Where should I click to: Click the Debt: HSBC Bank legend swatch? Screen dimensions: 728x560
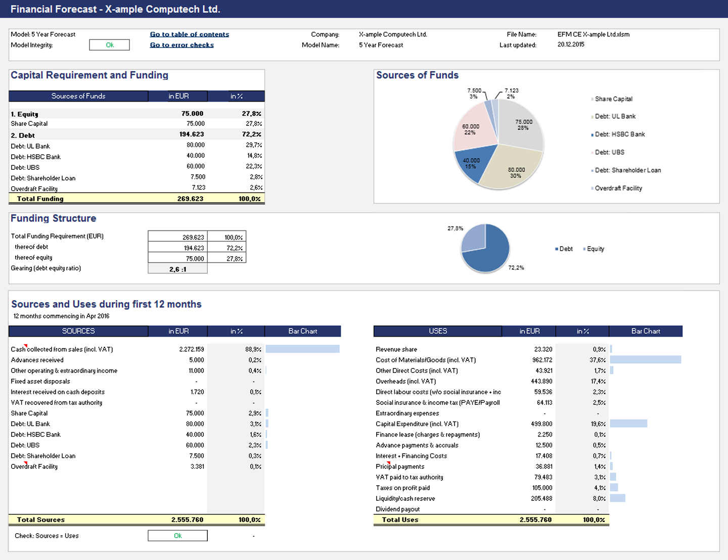point(592,135)
